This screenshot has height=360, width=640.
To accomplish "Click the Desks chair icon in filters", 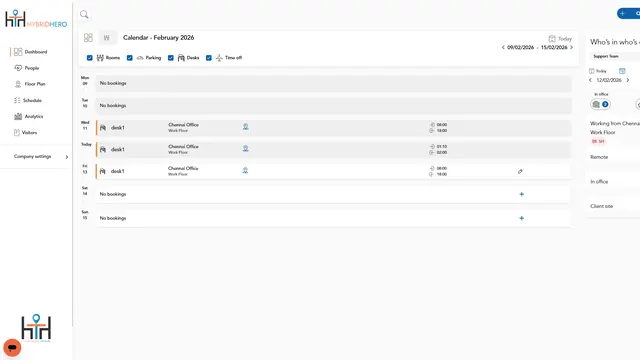I will [x=181, y=58].
